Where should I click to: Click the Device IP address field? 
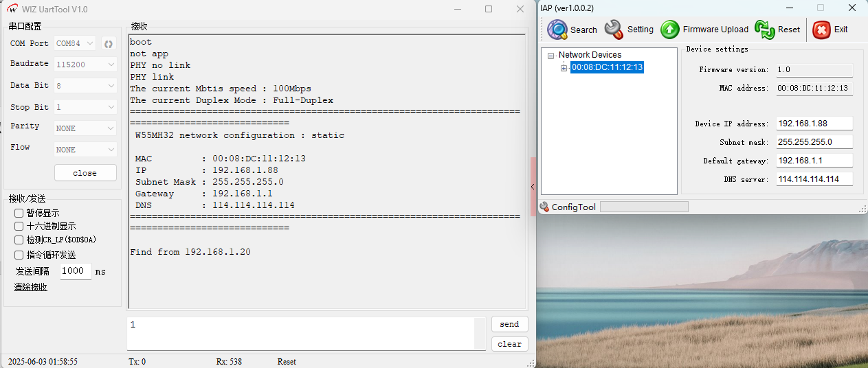(x=814, y=124)
